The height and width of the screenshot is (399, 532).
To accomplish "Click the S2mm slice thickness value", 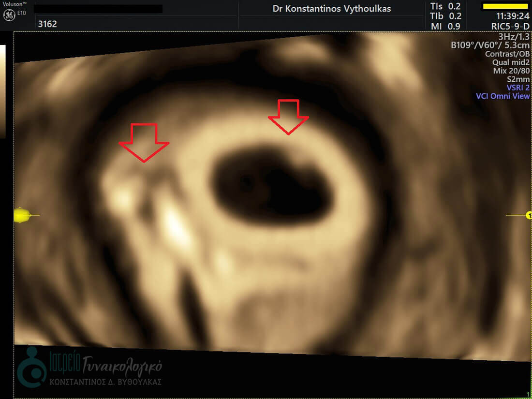I will (x=518, y=79).
